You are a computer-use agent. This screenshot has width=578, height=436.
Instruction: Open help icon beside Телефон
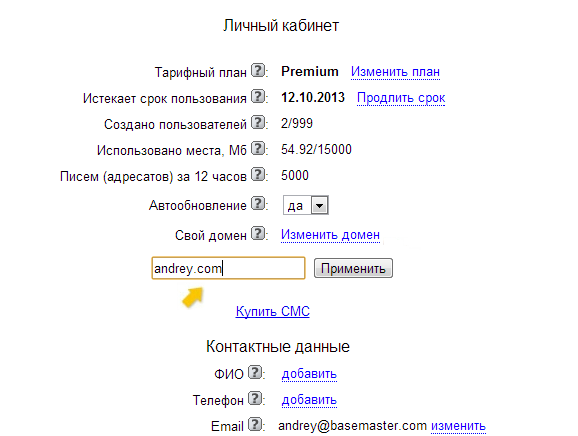click(x=255, y=398)
